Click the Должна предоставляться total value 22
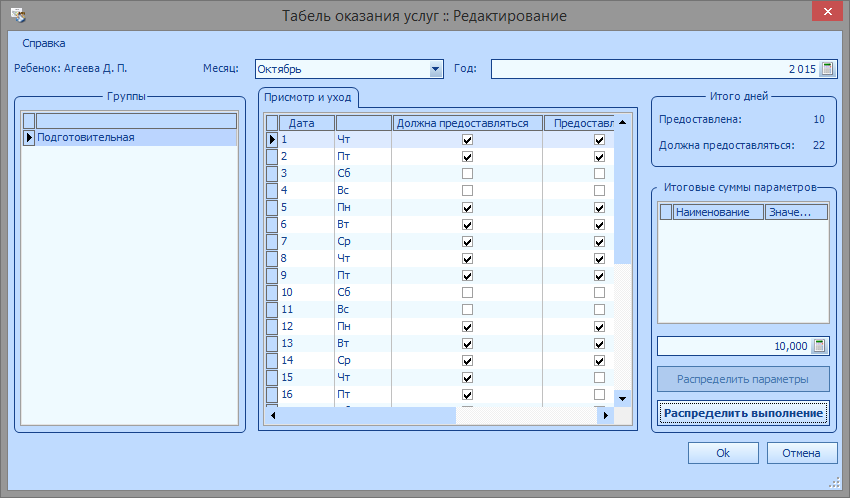The height and width of the screenshot is (498, 850). (x=819, y=145)
